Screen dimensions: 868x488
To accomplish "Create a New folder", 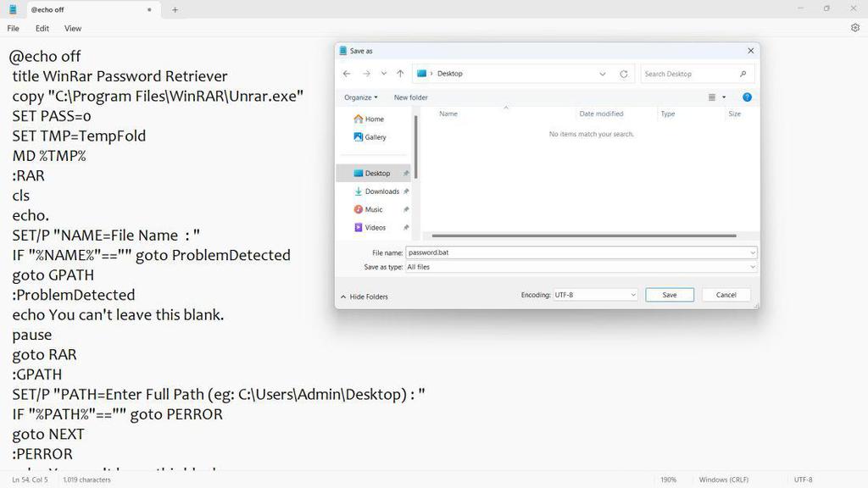I will coord(410,97).
